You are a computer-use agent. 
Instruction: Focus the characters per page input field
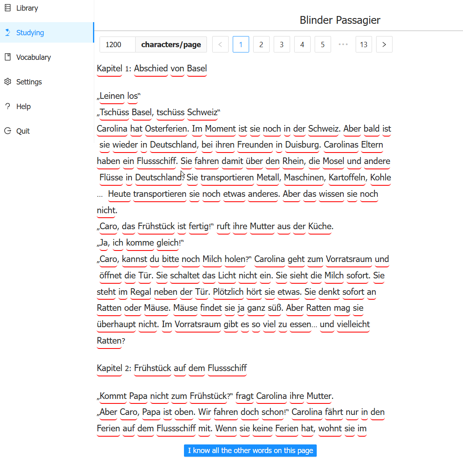pos(118,44)
